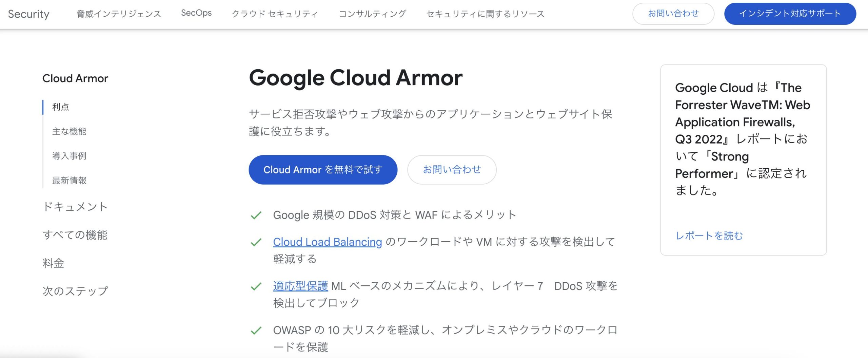Click the checkmark beside OWASP の 10 大リスク

pyautogui.click(x=256, y=331)
